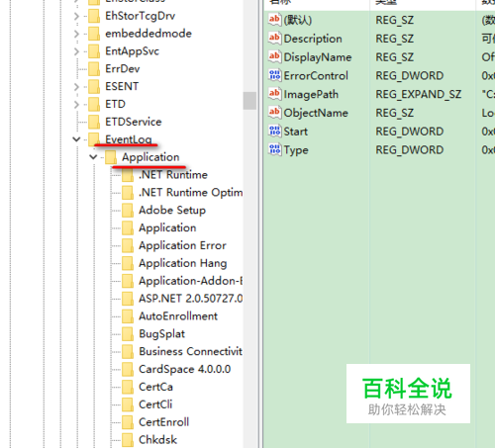
Task: Click the Chkdsk folder icon
Action: (128, 440)
